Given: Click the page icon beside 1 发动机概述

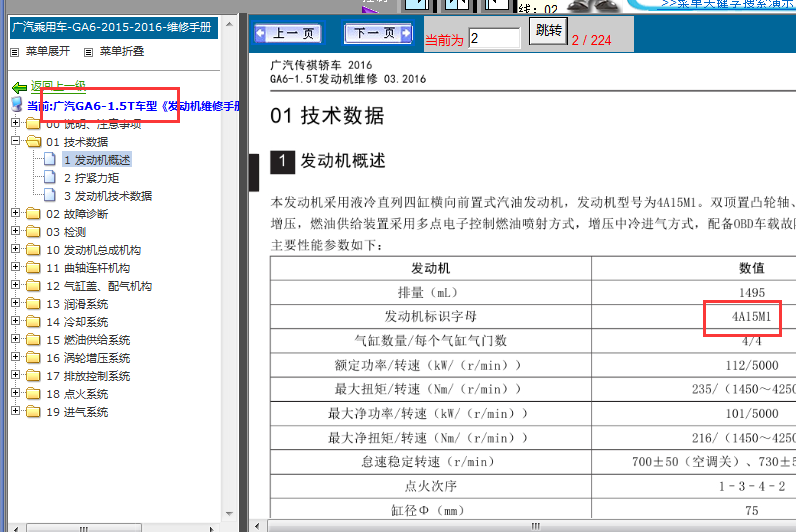Looking at the screenshot, I should pyautogui.click(x=50, y=159).
